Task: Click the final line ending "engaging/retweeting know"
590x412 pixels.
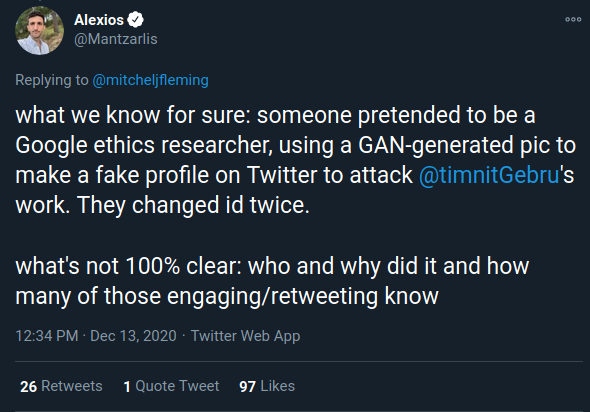Action: click(227, 296)
